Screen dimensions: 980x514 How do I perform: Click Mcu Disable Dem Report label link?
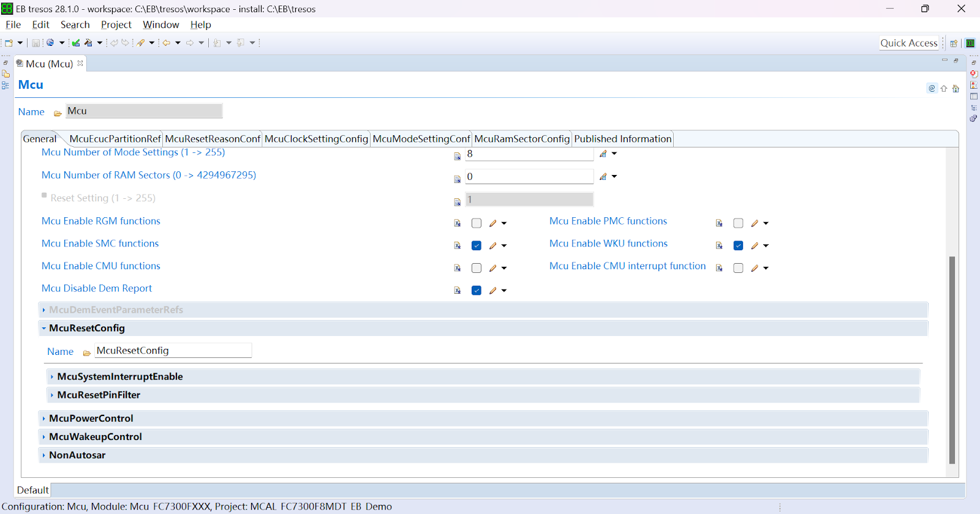[x=97, y=288]
